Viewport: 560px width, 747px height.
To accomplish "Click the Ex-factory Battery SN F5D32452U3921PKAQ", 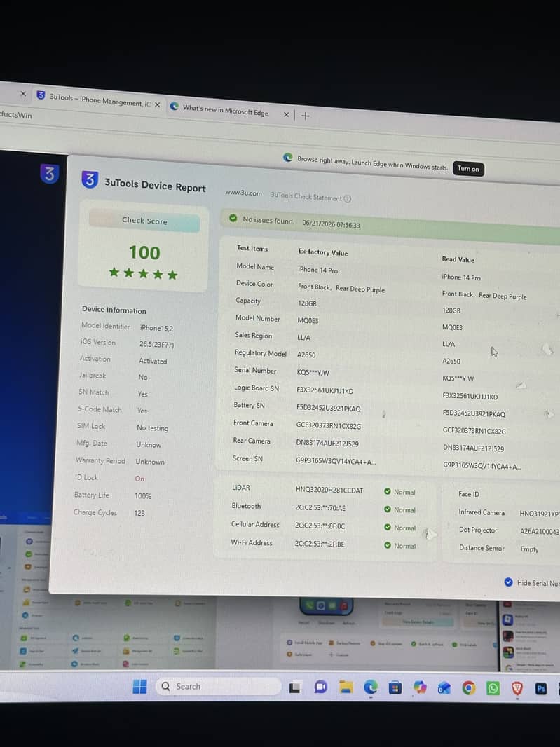I will (329, 409).
